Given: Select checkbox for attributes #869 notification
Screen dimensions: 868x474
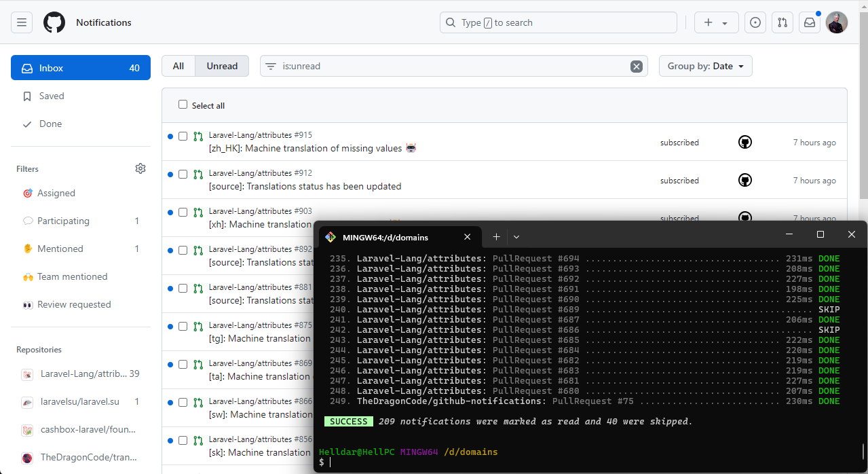Looking at the screenshot, I should (x=183, y=365).
